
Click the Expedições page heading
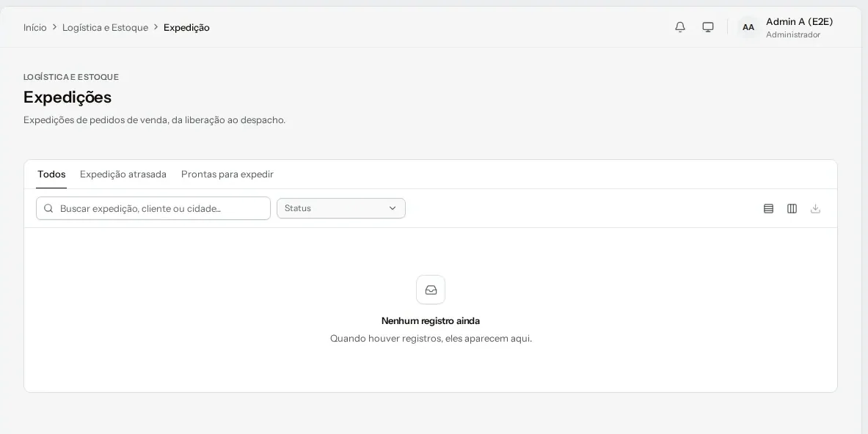68,98
